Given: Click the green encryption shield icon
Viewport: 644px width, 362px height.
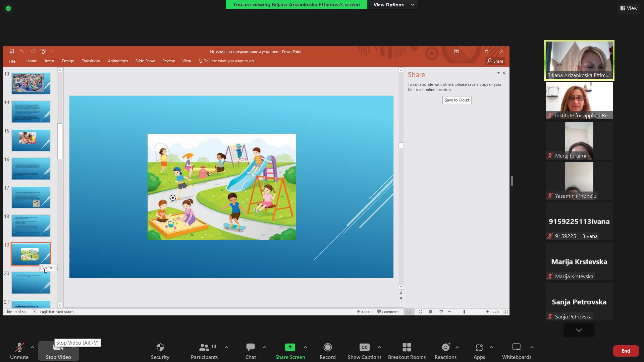Looking at the screenshot, I should click(8, 8).
